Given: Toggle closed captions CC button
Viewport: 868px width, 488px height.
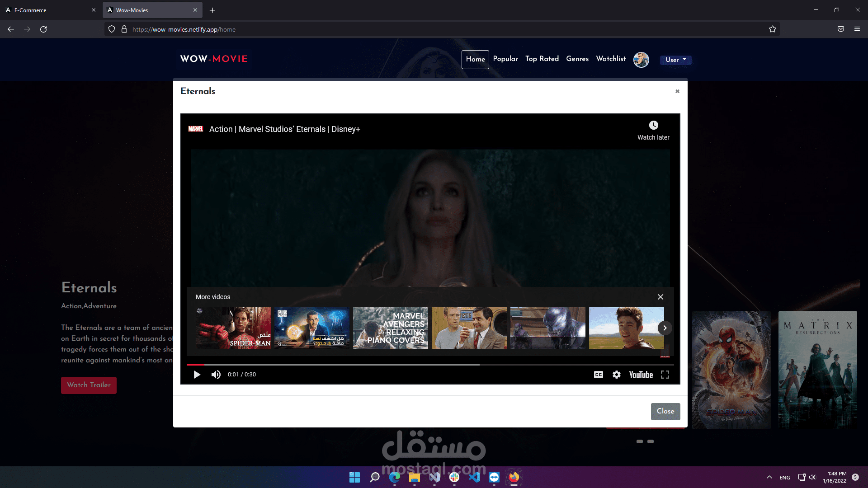Looking at the screenshot, I should (598, 375).
